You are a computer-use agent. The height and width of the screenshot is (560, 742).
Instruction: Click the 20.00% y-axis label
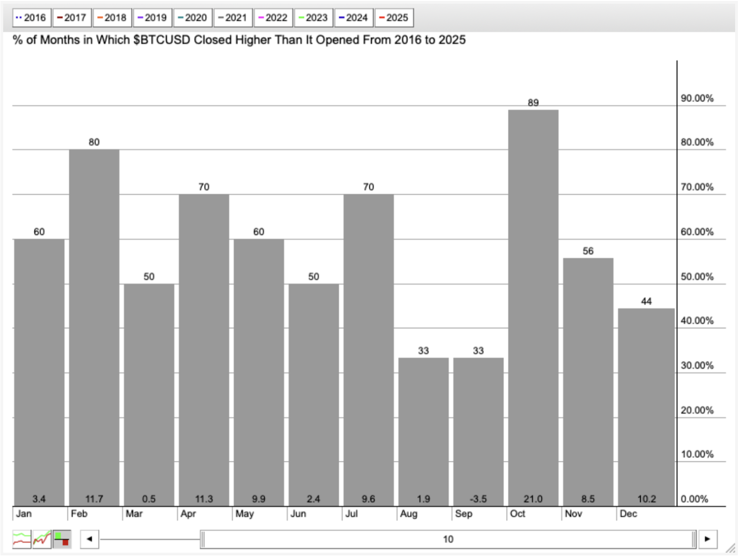click(697, 410)
